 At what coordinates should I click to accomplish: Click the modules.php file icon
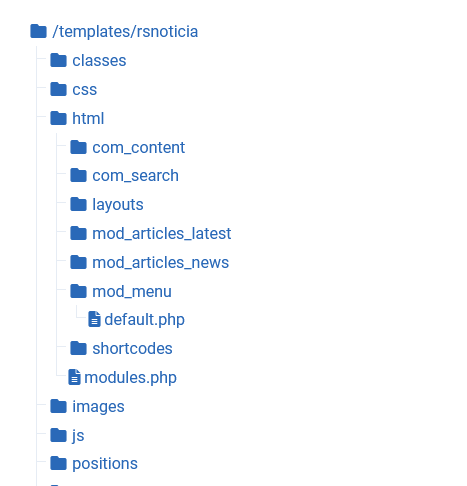74,377
